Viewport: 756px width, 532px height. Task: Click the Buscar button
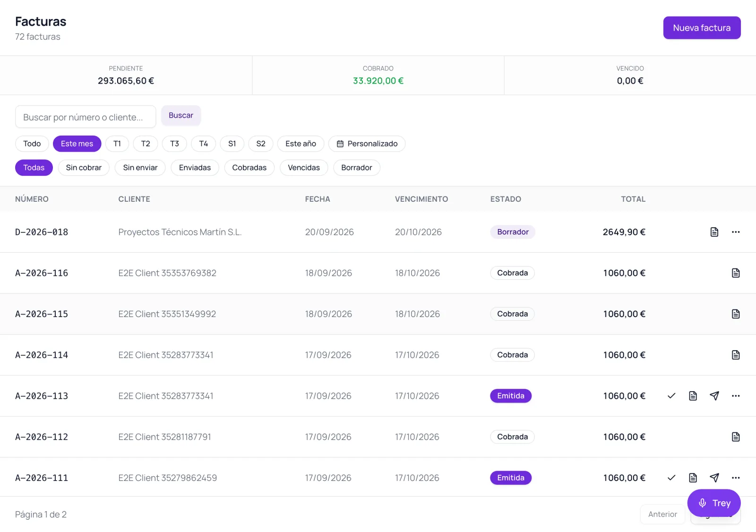pyautogui.click(x=181, y=115)
